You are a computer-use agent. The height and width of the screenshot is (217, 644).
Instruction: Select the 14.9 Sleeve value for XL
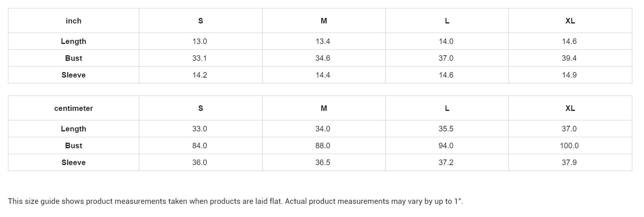point(570,75)
